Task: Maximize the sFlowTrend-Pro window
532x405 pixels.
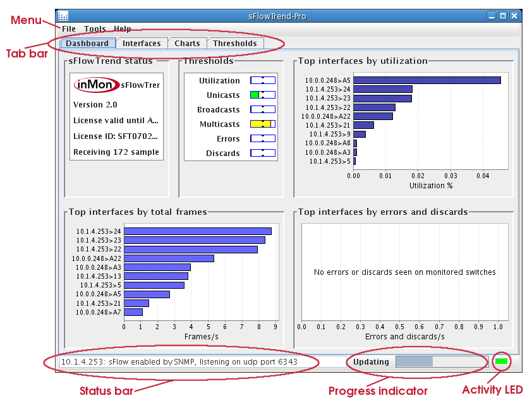Action: pyautogui.click(x=503, y=16)
